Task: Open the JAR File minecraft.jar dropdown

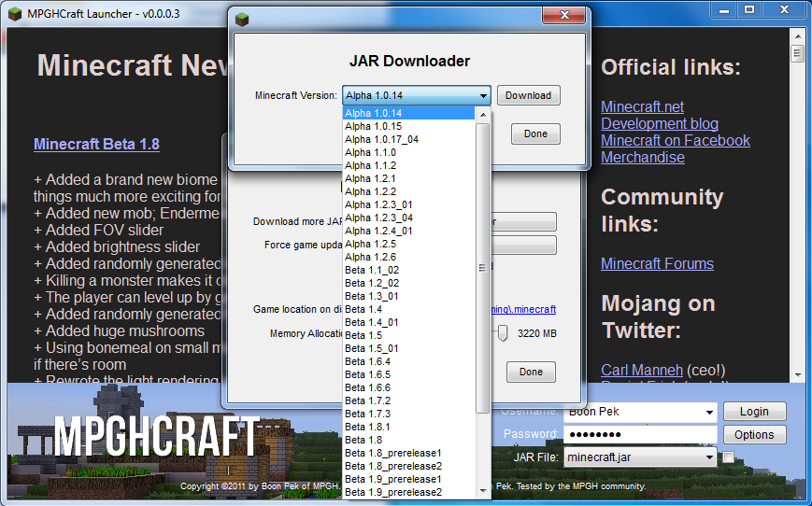Action: (x=709, y=457)
